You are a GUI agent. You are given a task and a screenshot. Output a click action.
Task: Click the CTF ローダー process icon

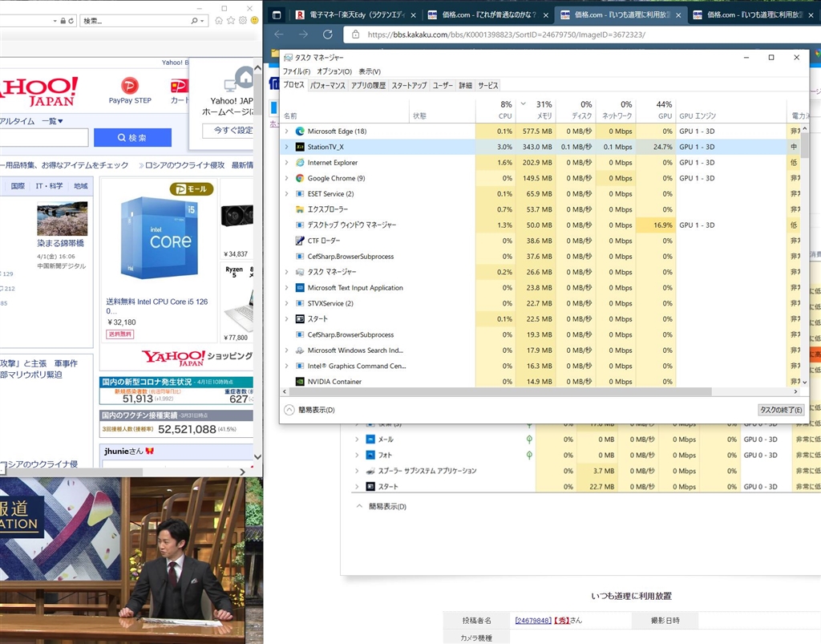pos(300,241)
